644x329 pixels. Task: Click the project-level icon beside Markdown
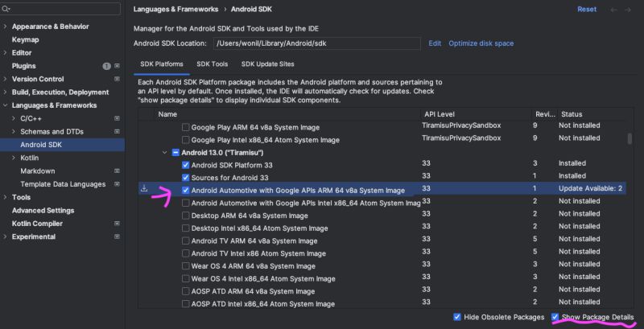click(x=117, y=171)
